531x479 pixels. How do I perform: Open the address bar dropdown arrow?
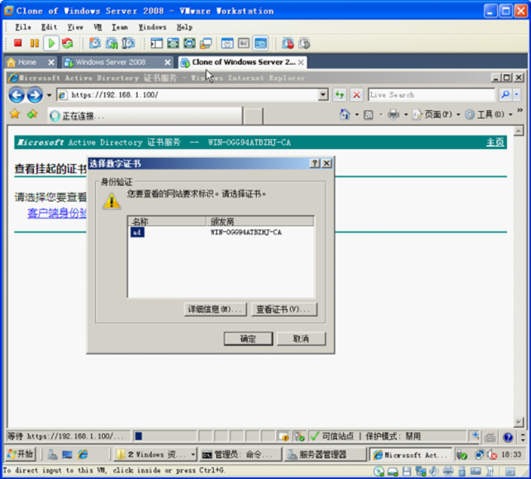(323, 95)
